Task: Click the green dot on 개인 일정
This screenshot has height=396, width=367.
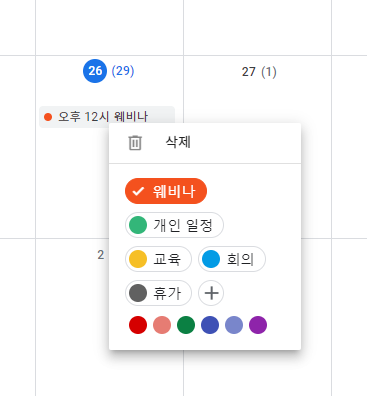Action: coord(138,225)
